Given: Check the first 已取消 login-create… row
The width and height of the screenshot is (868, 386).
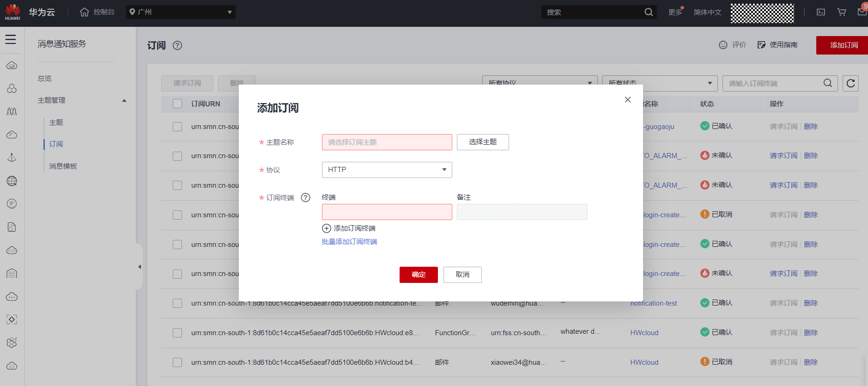Looking at the screenshot, I should (x=177, y=215).
